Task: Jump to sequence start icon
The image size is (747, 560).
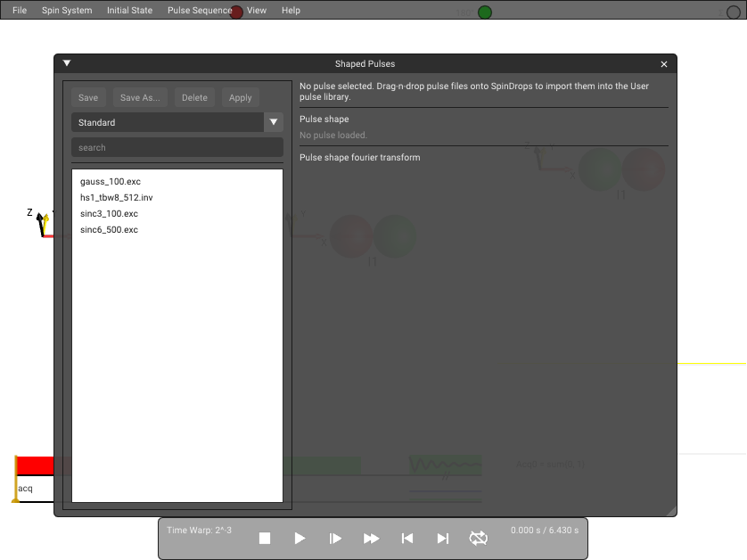Action: pos(406,538)
